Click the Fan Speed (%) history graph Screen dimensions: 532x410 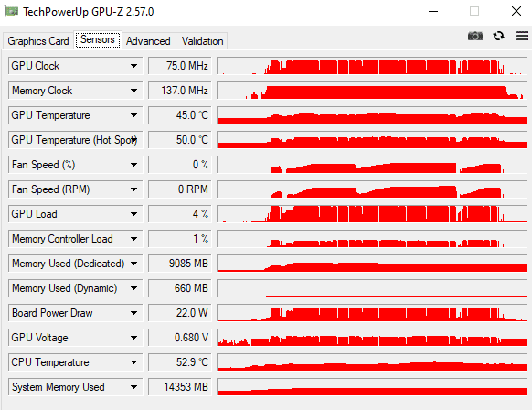372,165
